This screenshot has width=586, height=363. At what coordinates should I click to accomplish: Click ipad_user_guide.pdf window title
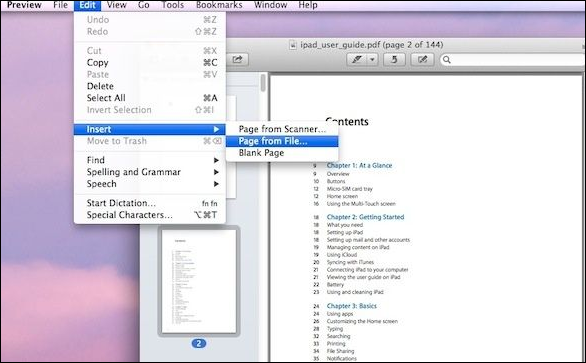click(372, 45)
